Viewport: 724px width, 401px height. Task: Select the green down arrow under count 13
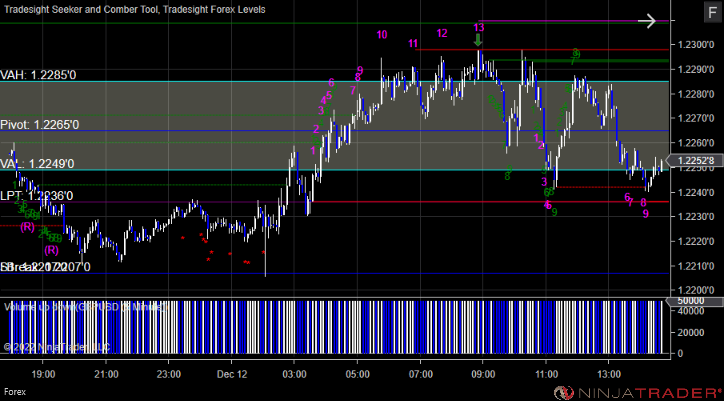pyautogui.click(x=478, y=40)
